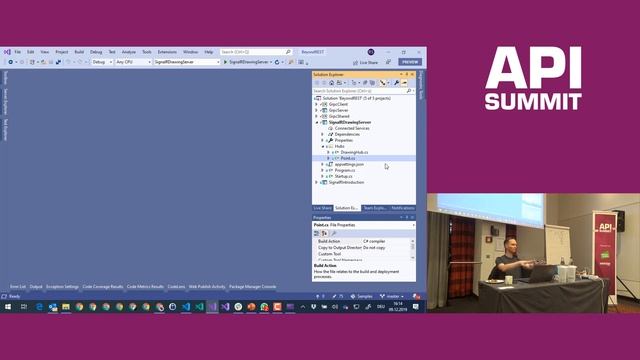This screenshot has height=360, width=640.
Task: Select the Point.cs file
Action: (348, 158)
